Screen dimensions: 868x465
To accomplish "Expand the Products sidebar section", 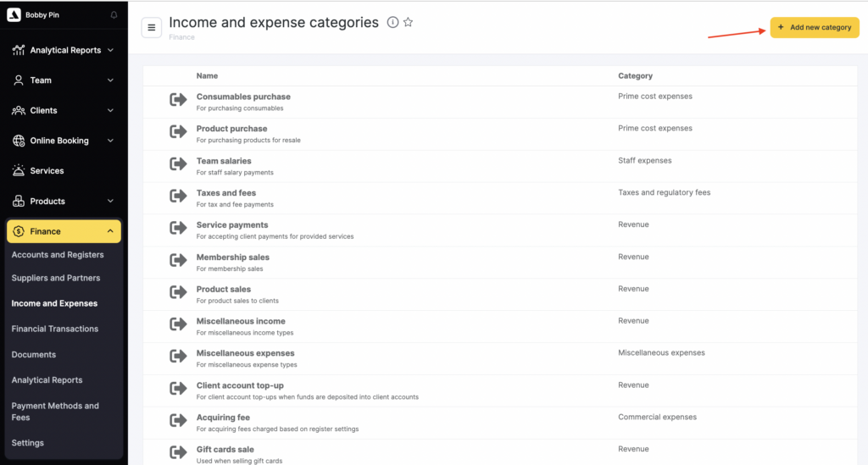I will point(110,201).
